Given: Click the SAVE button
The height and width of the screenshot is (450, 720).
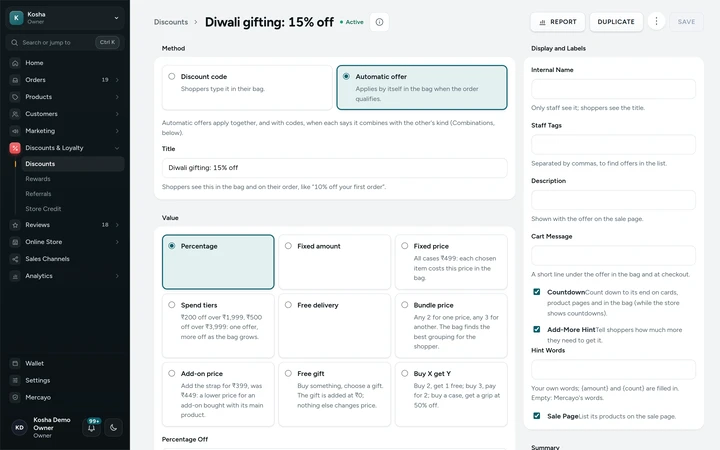Looking at the screenshot, I should (x=686, y=22).
